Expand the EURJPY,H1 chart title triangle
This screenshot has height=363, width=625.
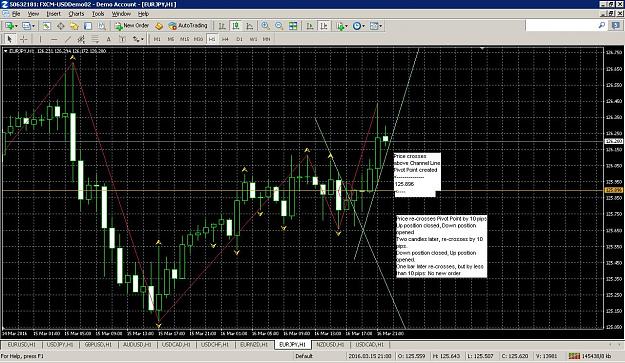click(x=6, y=51)
